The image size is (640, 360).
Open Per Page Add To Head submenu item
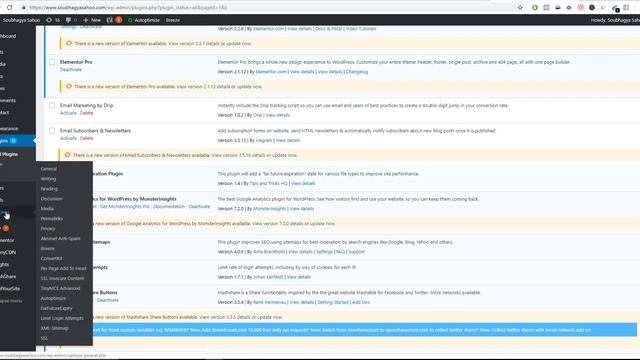click(x=63, y=268)
